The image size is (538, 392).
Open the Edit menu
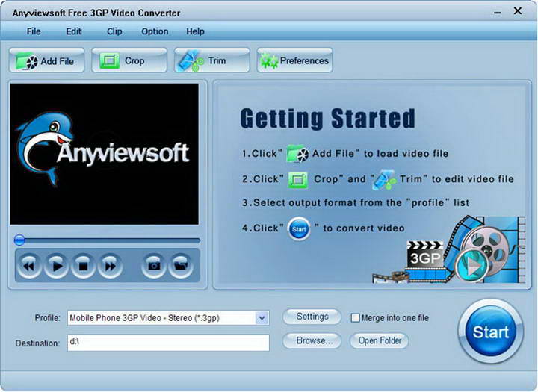(x=74, y=31)
